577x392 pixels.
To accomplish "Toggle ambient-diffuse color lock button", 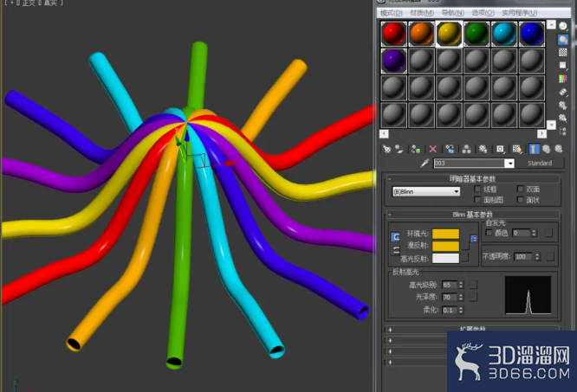I will [x=395, y=237].
